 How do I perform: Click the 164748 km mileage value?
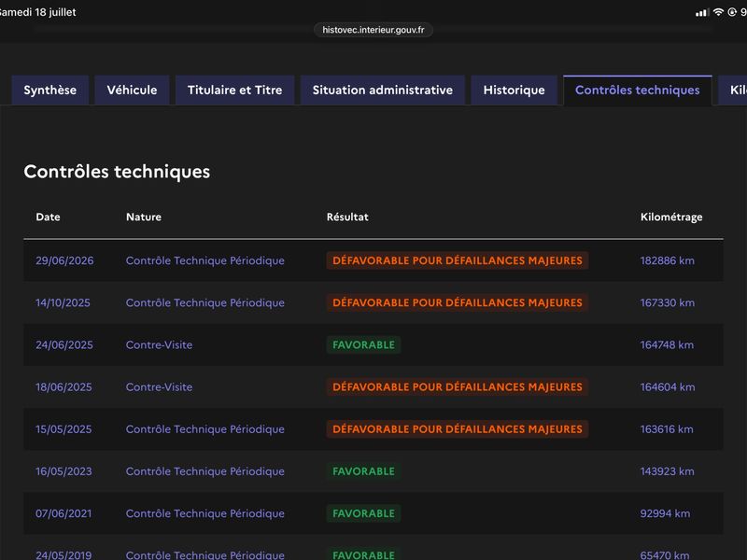click(x=667, y=344)
